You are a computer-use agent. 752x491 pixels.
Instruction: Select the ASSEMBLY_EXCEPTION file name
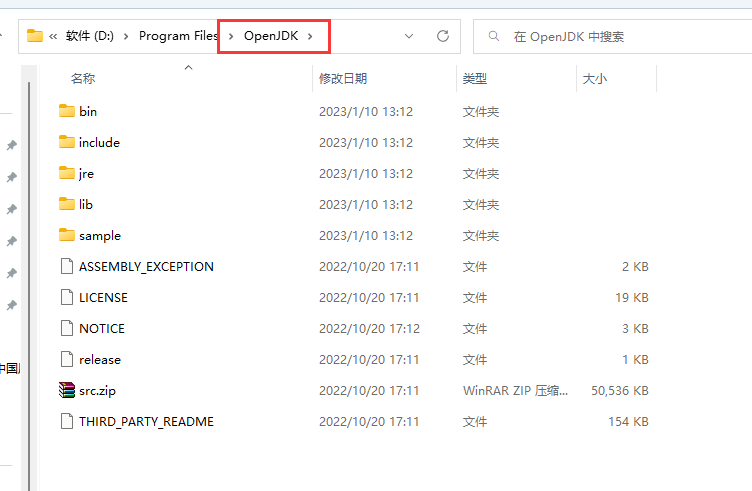click(146, 267)
